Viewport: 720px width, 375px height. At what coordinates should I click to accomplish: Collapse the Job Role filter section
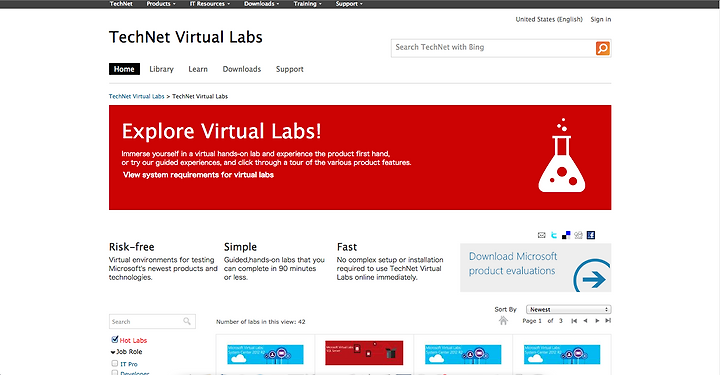click(x=112, y=352)
